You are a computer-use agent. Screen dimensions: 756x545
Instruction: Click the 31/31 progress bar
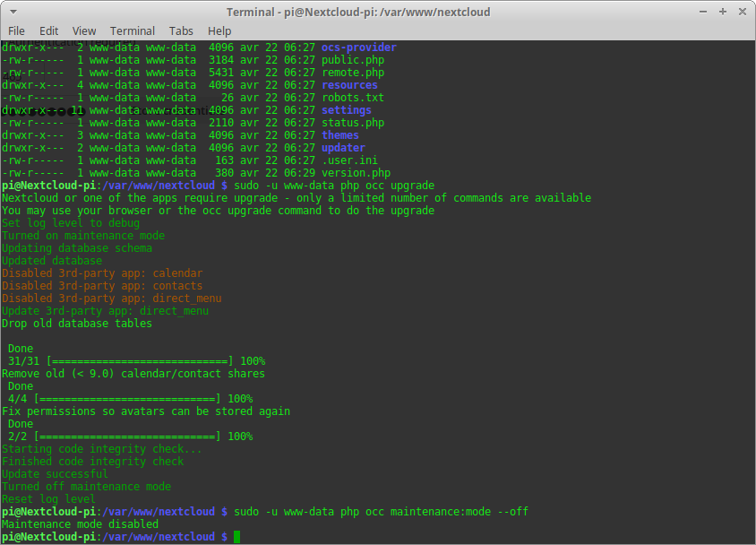140,360
